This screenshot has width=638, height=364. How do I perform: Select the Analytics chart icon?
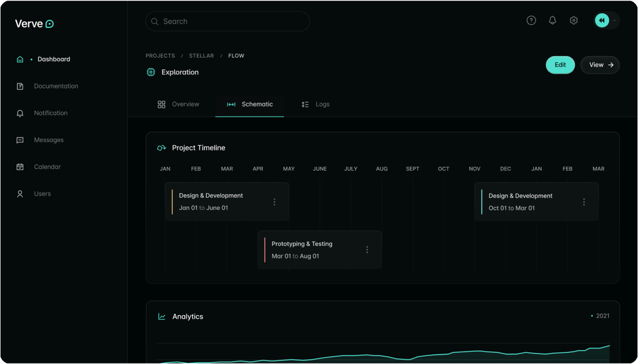click(161, 316)
